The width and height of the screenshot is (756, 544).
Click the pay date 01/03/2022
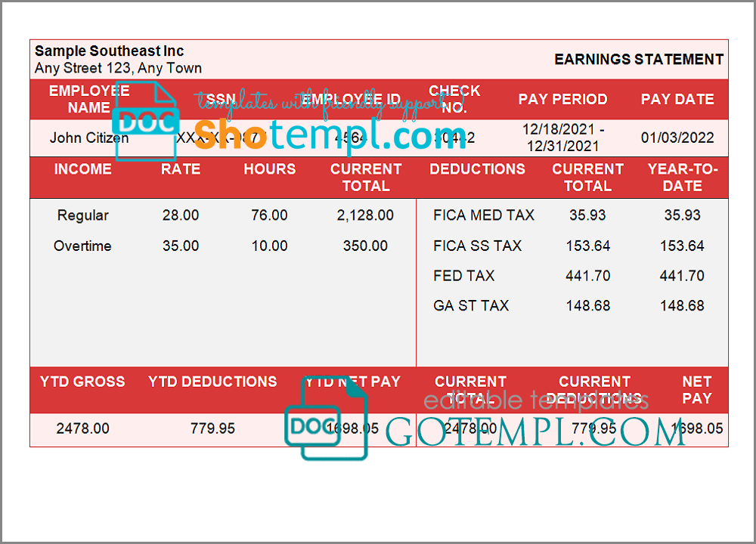coord(677,138)
